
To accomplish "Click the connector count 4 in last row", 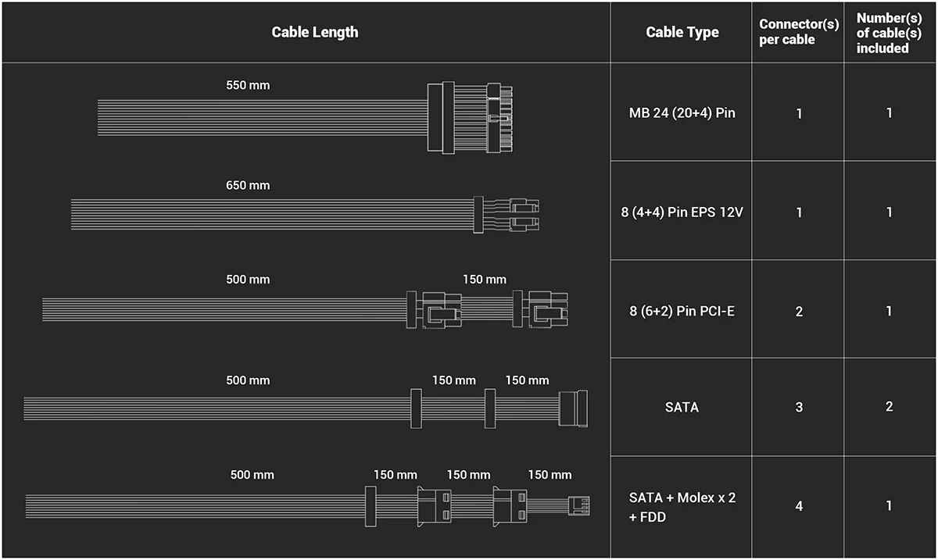I will click(x=799, y=506).
